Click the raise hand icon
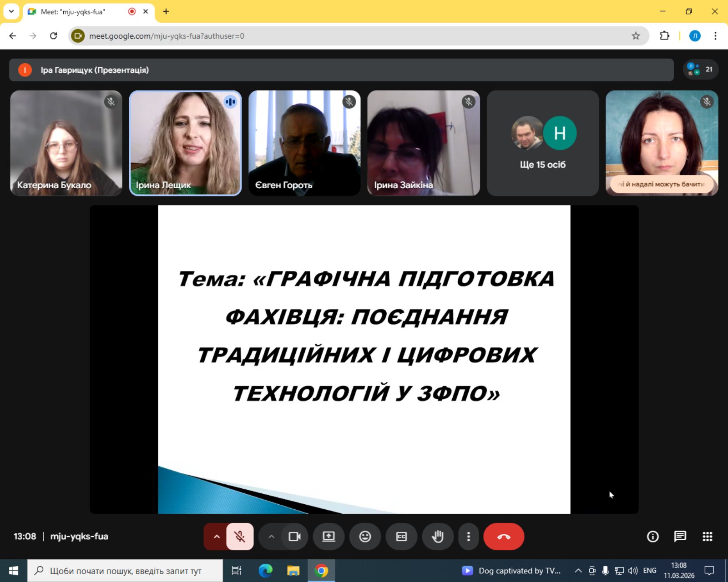The width and height of the screenshot is (728, 582). coord(438,537)
